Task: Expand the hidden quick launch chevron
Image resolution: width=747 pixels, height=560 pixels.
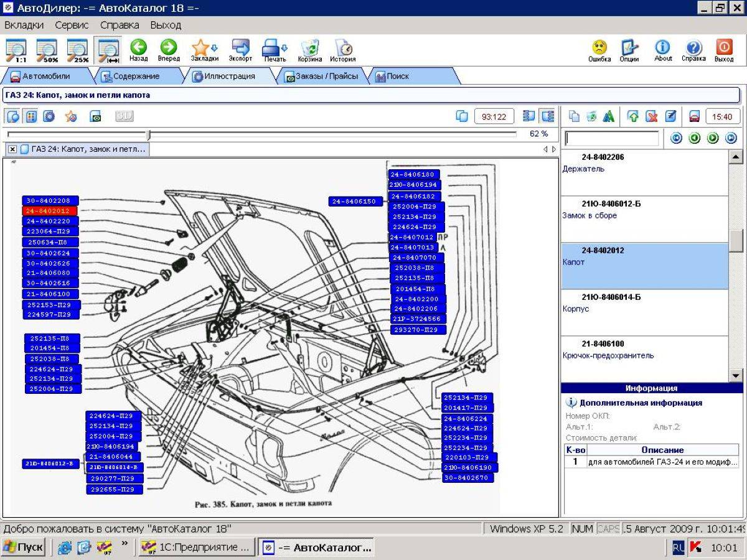Action: (125, 544)
